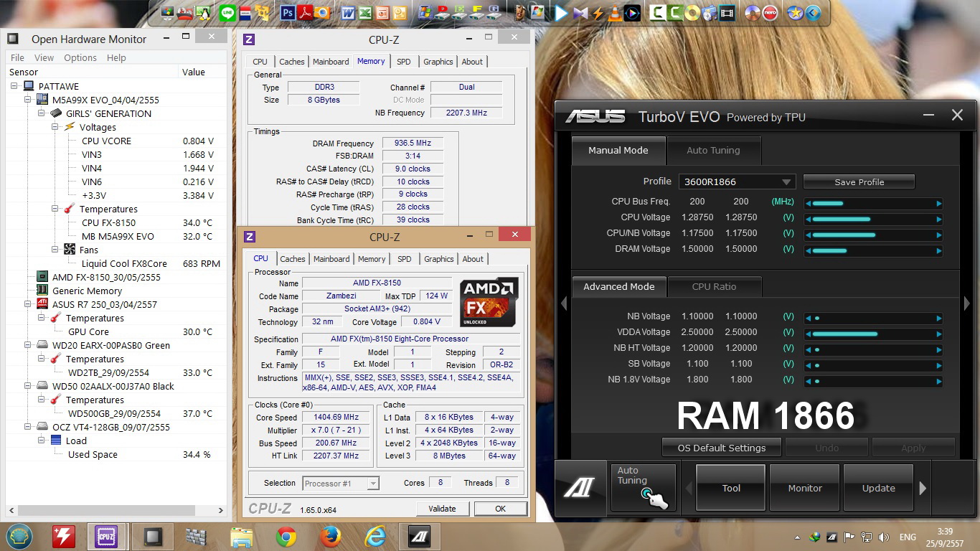The width and height of the screenshot is (980, 551).
Task: Click the right panel arrow in TurboV EVO
Action: tap(967, 303)
